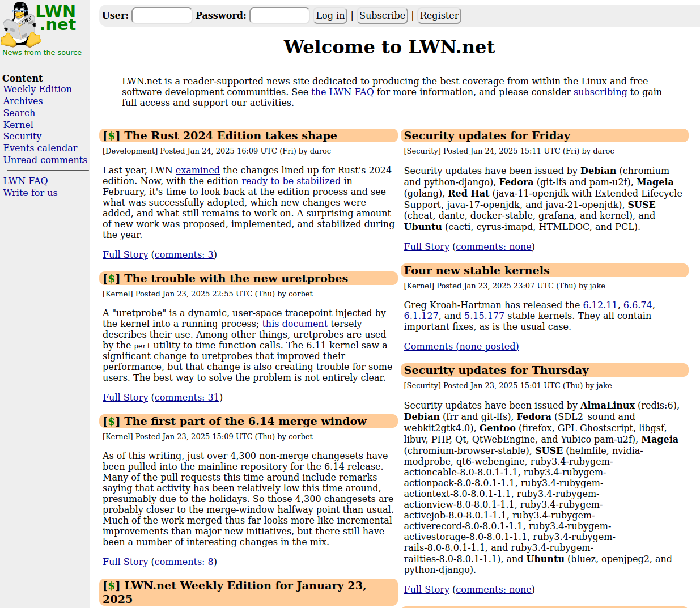The image size is (700, 608).
Task: Open the 'ready to be stabilized' link
Action: tap(291, 181)
